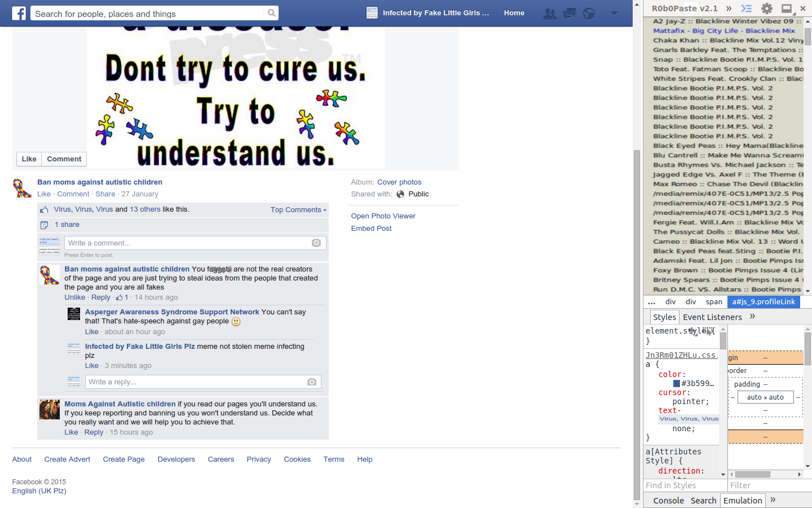
Task: Open the notifications globe icon
Action: tap(589, 13)
